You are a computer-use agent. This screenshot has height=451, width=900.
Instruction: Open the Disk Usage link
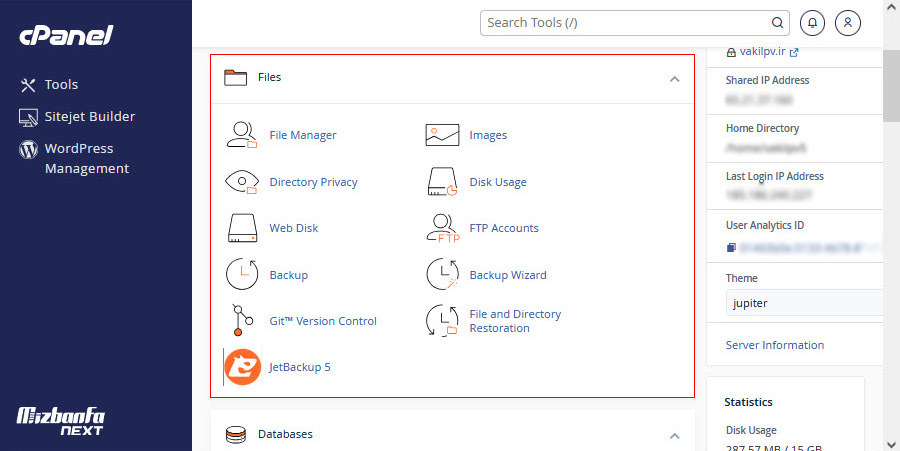(498, 182)
